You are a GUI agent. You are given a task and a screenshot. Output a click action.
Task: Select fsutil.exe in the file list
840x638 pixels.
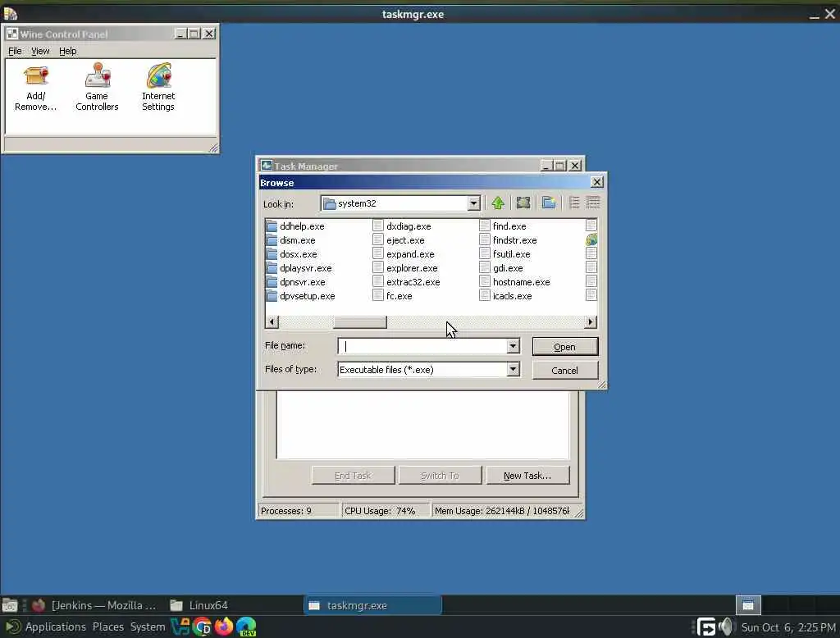[512, 254]
